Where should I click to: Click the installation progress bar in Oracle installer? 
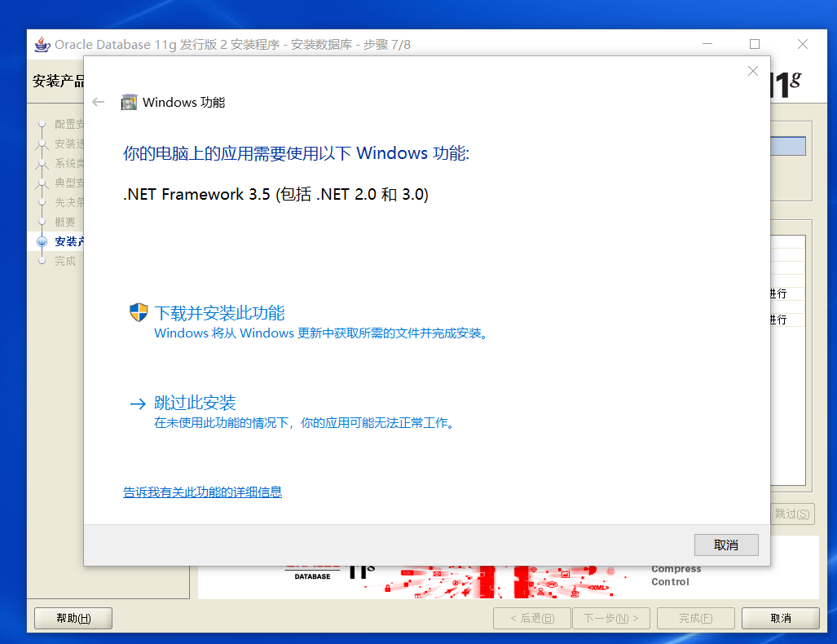(x=788, y=146)
